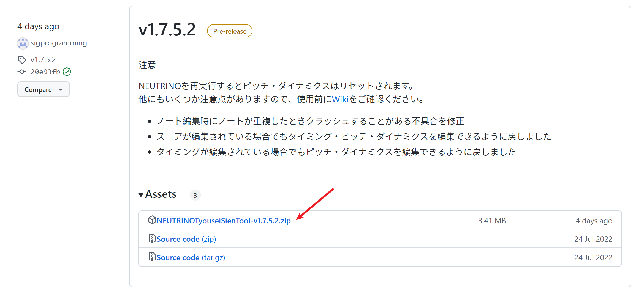This screenshot has height=302, width=644.
Task: Click '4 days ago' above sigprogramming
Action: (38, 26)
